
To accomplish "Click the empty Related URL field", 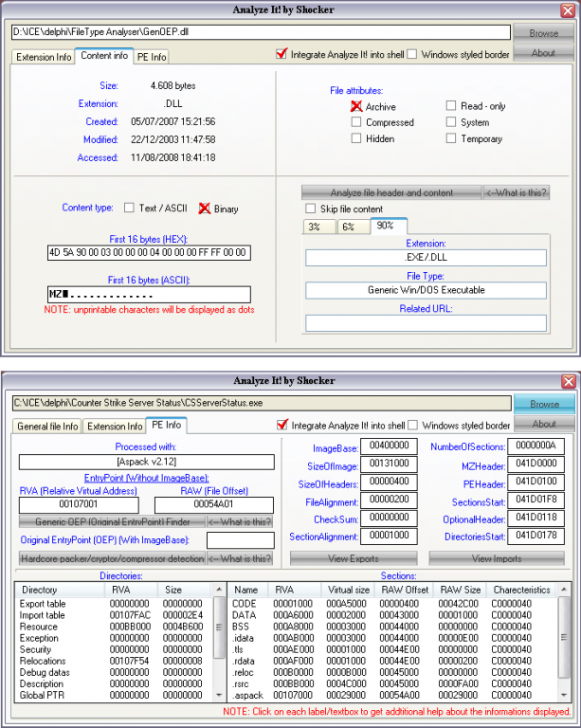I will 426,323.
